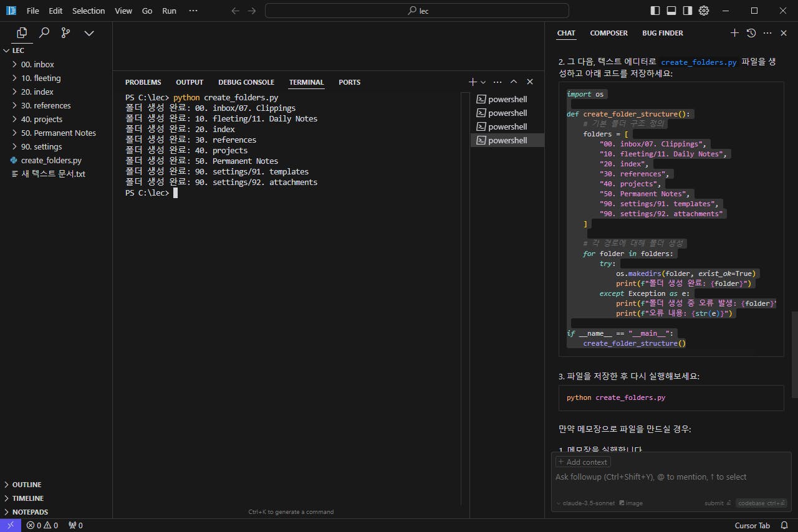Open the Selection menu
This screenshot has height=532, width=798.
point(89,11)
